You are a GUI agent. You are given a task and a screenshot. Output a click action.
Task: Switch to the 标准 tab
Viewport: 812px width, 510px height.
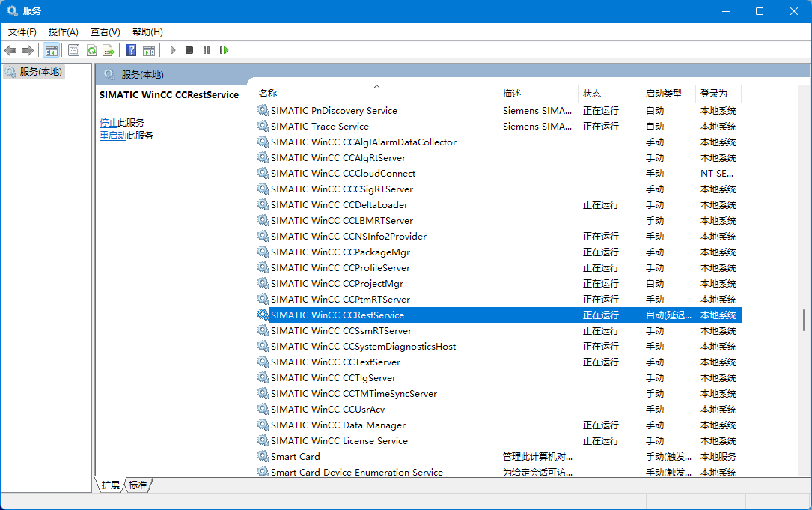click(x=138, y=485)
